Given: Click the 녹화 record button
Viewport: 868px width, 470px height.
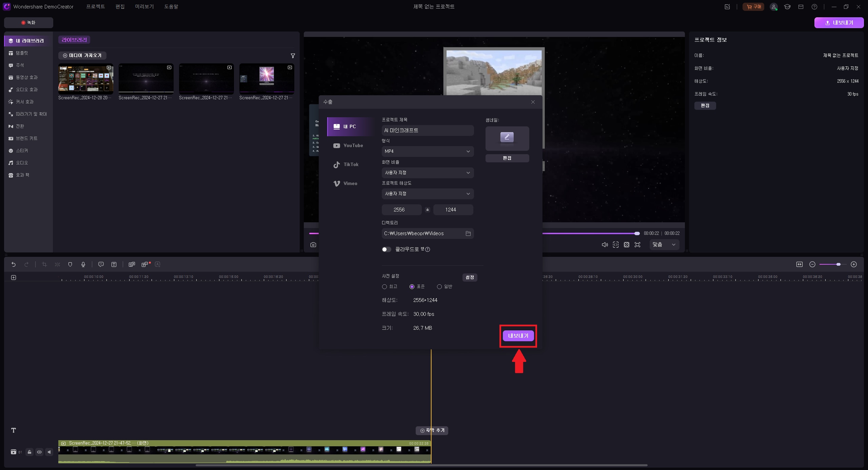Looking at the screenshot, I should point(28,23).
